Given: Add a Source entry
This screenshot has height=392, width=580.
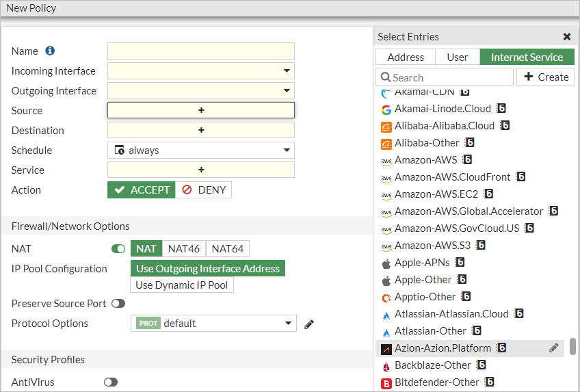Looking at the screenshot, I should [201, 110].
